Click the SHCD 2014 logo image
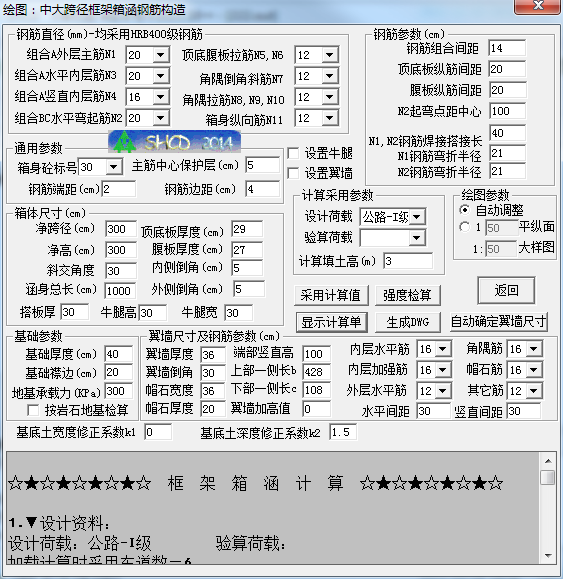This screenshot has height=579, width=563. click(175, 141)
